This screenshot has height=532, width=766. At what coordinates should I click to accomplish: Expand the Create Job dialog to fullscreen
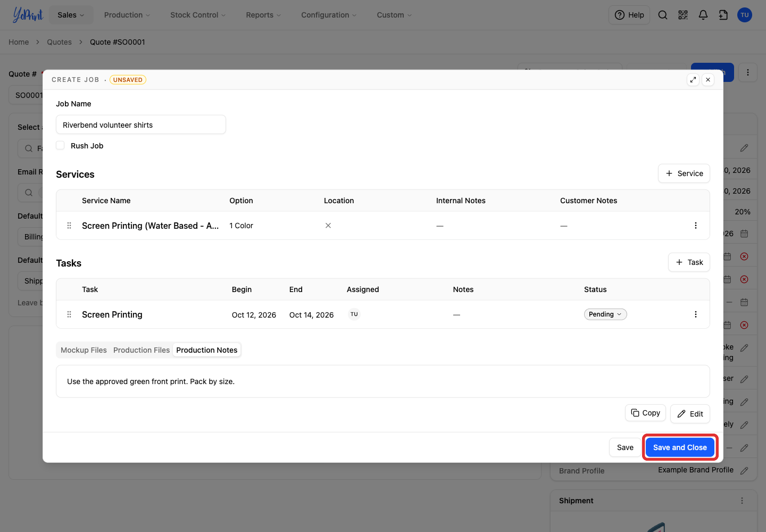(x=693, y=80)
